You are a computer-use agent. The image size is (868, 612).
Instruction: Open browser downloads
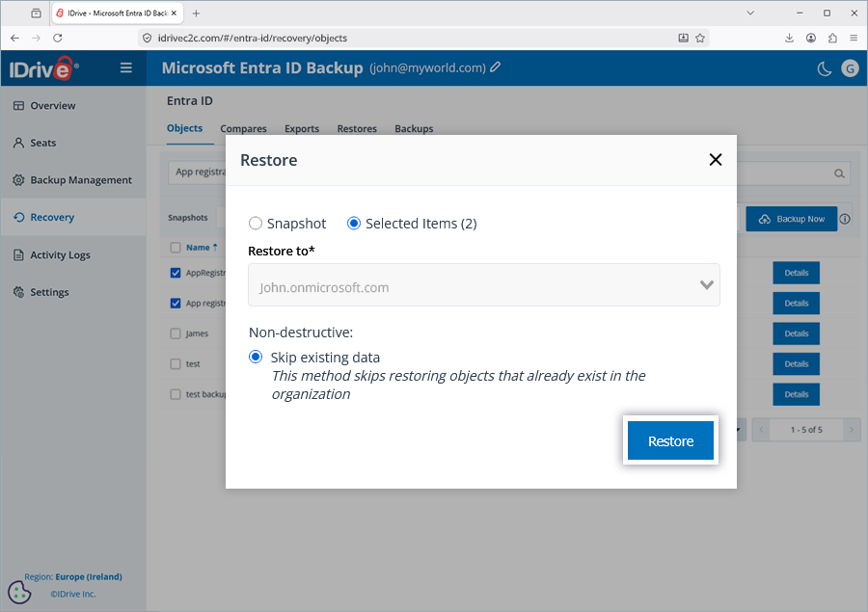[789, 39]
